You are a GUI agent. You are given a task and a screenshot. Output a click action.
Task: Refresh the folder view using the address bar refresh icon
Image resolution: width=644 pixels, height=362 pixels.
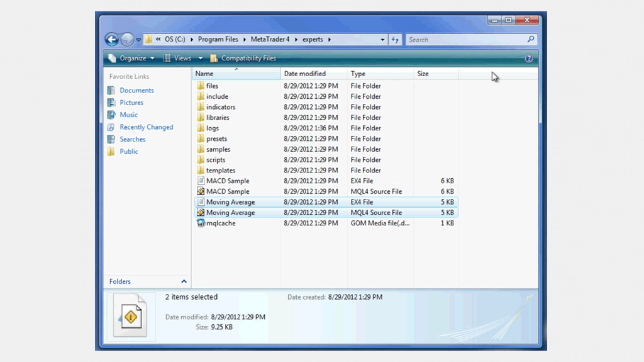point(395,40)
